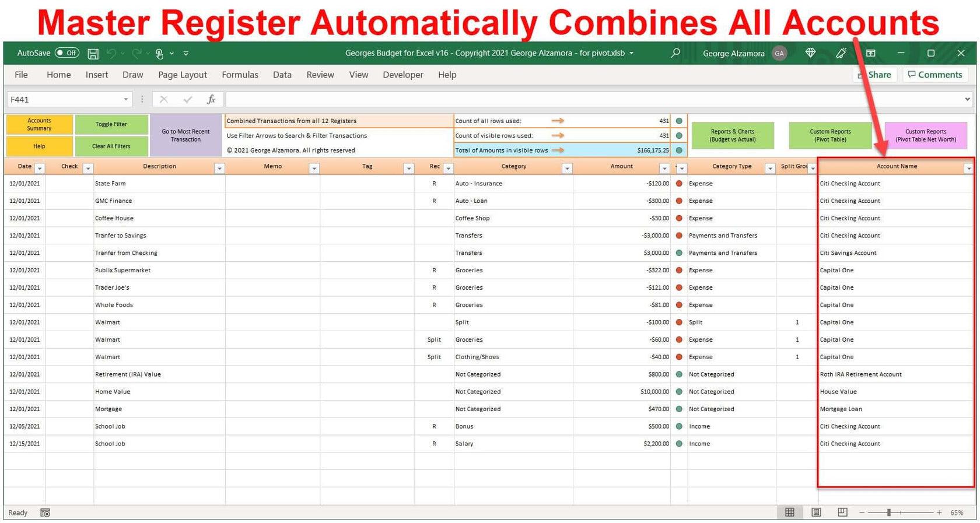
Task: Click the Save icon in title bar
Action: pyautogui.click(x=93, y=54)
